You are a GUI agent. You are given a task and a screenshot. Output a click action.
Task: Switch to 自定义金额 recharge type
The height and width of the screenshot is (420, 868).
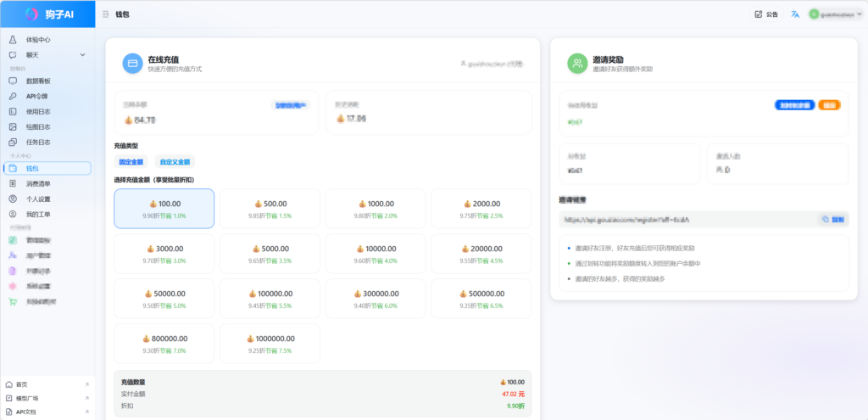pos(175,162)
